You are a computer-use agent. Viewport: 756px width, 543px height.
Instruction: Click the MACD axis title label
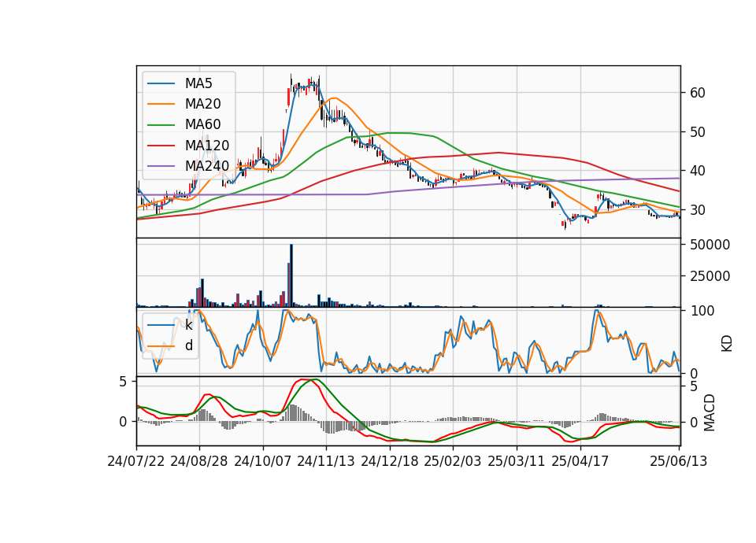coord(710,412)
